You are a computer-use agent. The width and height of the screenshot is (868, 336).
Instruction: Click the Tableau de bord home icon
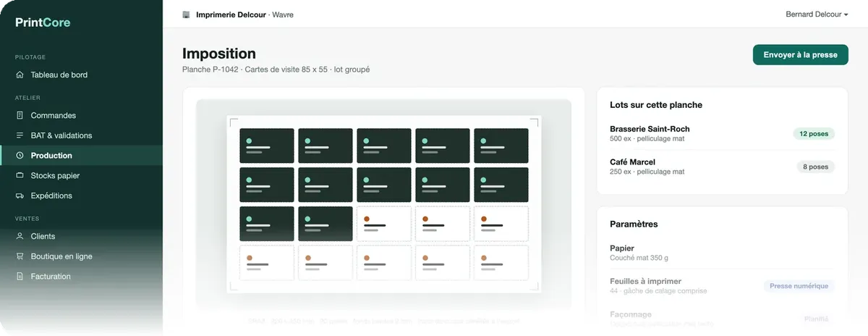point(20,75)
